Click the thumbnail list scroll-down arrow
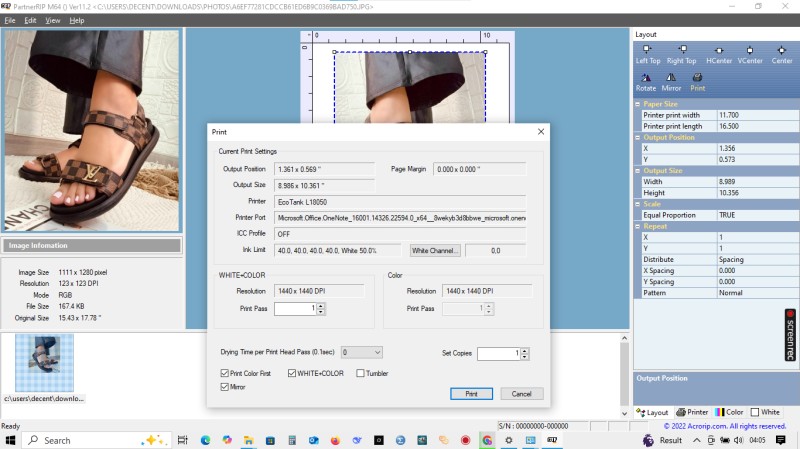The width and height of the screenshot is (800, 449). 624,413
